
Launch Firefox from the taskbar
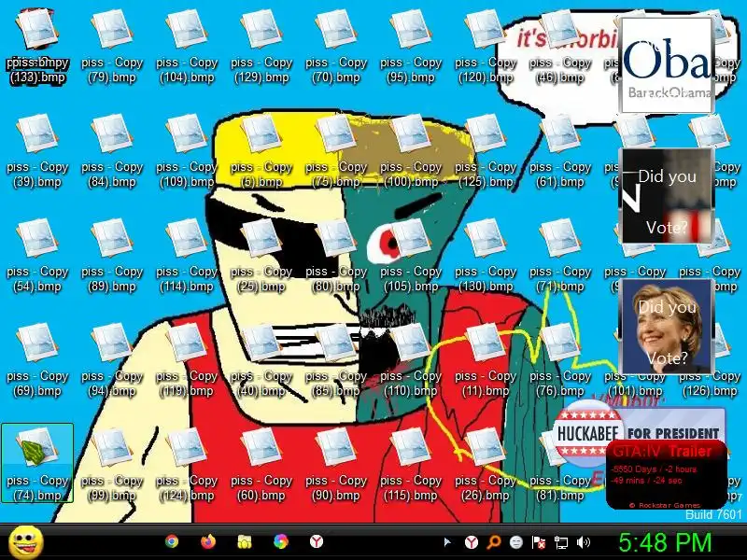[208, 541]
